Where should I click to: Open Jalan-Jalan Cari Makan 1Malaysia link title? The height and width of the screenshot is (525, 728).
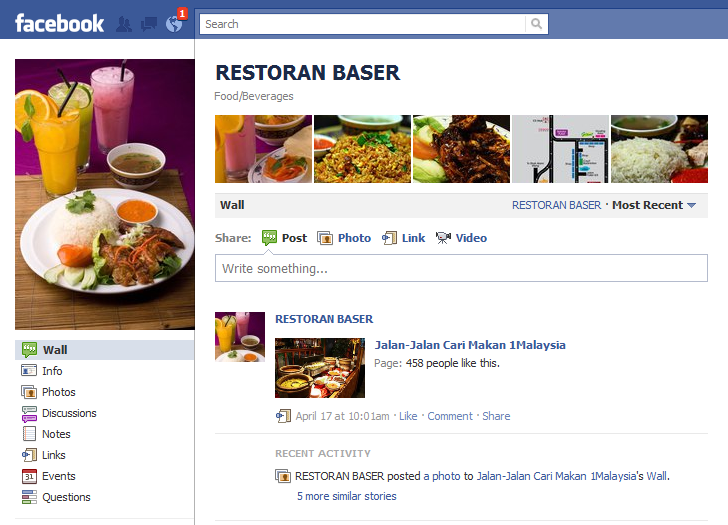470,345
